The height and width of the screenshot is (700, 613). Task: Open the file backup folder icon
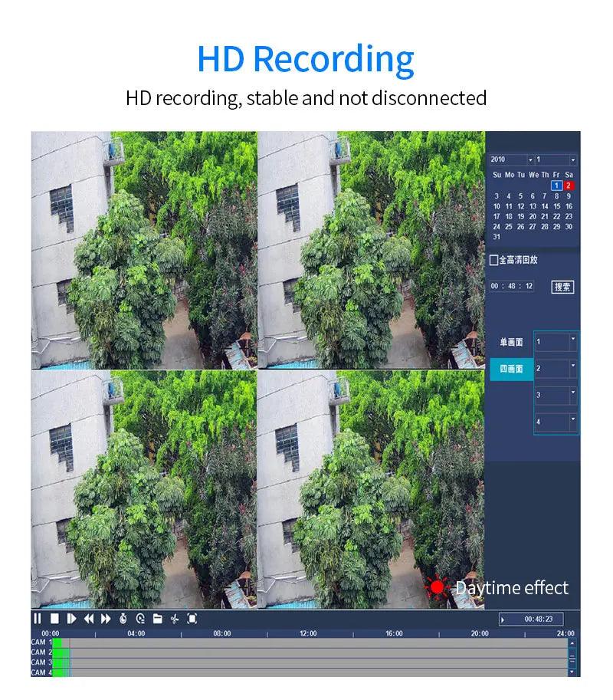tap(158, 620)
